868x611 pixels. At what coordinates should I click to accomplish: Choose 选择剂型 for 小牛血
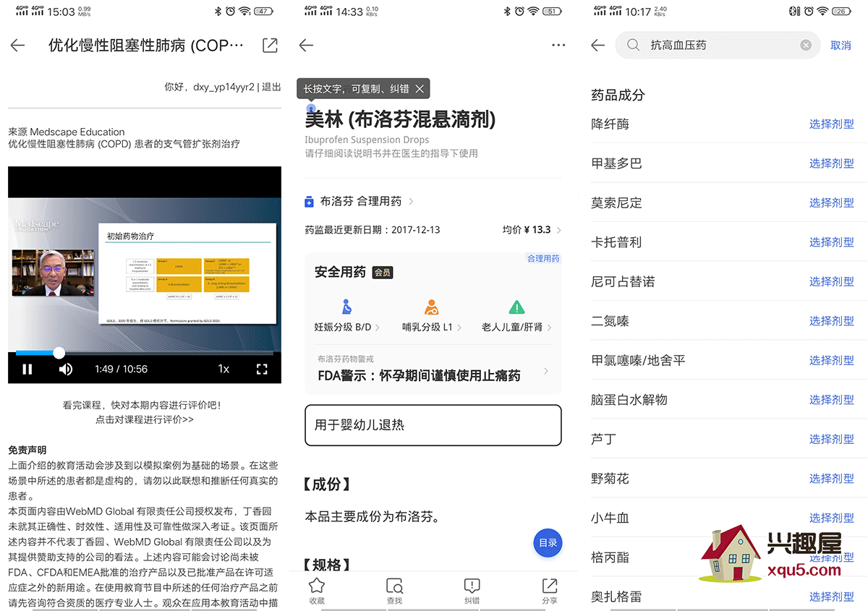[832, 518]
